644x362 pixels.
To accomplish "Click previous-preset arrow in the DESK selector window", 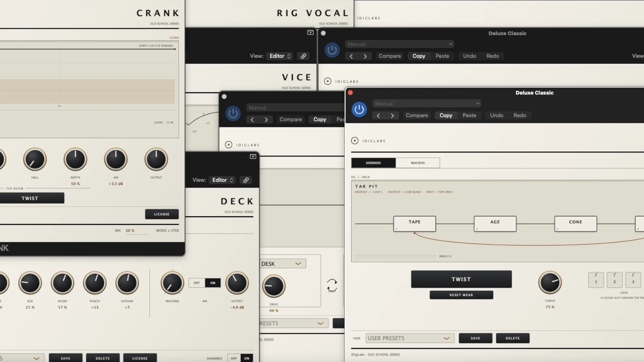I will click(252, 120).
